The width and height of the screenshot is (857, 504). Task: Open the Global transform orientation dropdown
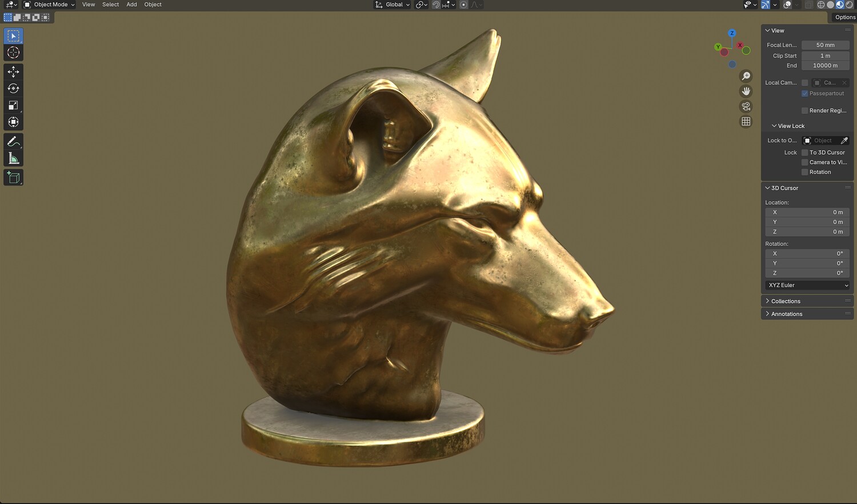click(x=393, y=5)
